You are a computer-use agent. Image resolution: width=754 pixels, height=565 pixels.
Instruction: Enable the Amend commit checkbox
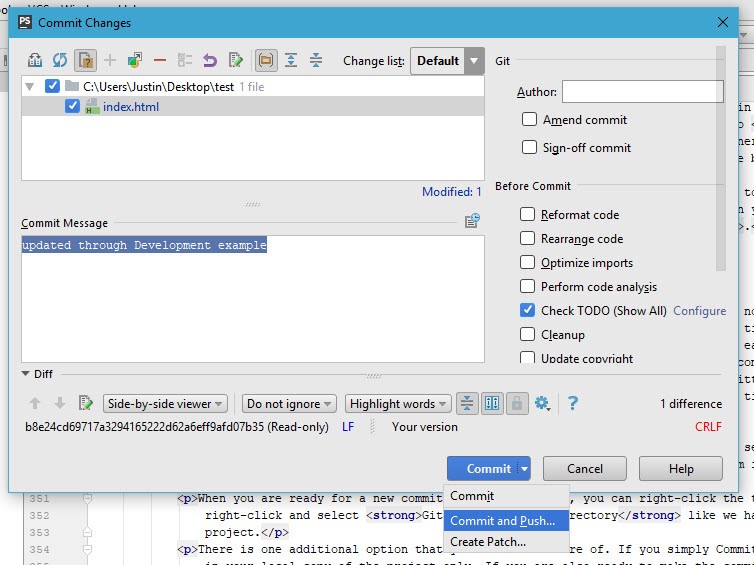click(529, 119)
